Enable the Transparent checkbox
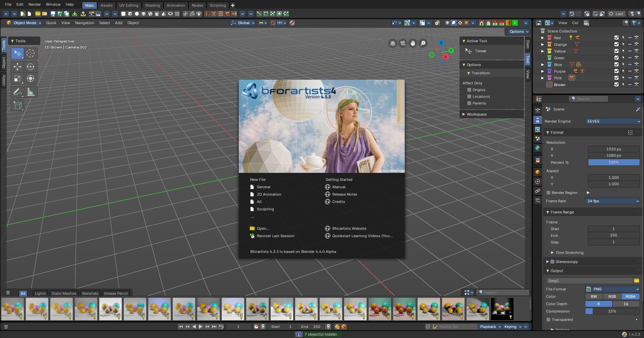The height and width of the screenshot is (338, 644). click(x=548, y=320)
